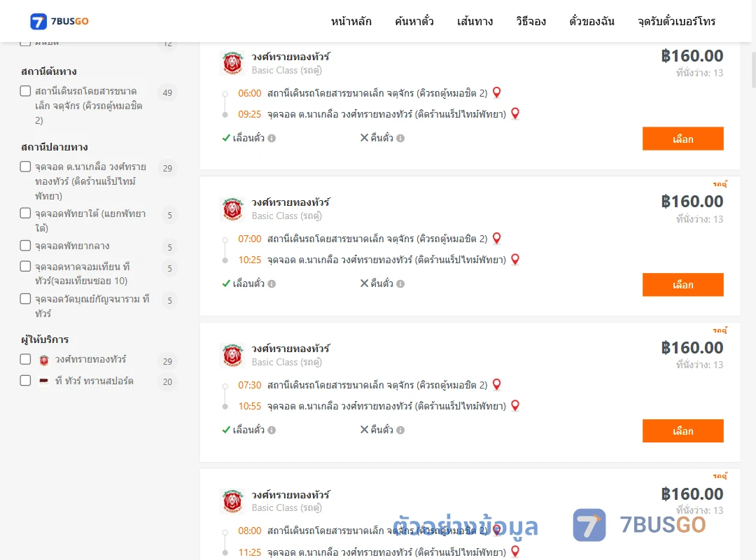The height and width of the screenshot is (560, 756).
Task: Click ที่นั่งว่าง: 13 on 07:00 trip
Action: [x=699, y=219]
